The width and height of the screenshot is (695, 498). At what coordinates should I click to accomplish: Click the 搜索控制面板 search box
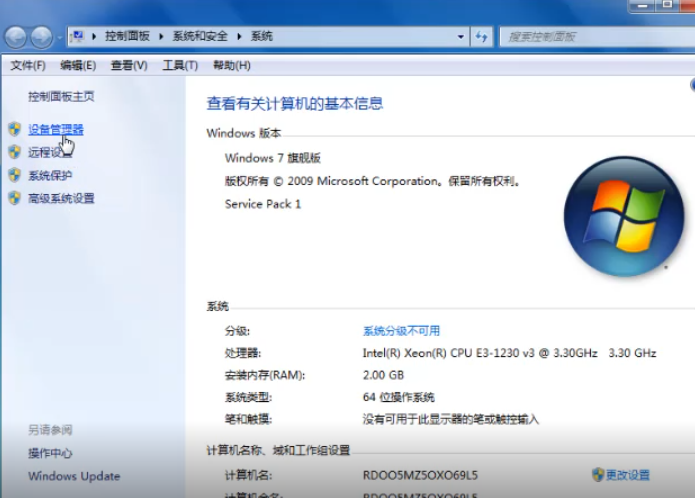click(x=590, y=37)
